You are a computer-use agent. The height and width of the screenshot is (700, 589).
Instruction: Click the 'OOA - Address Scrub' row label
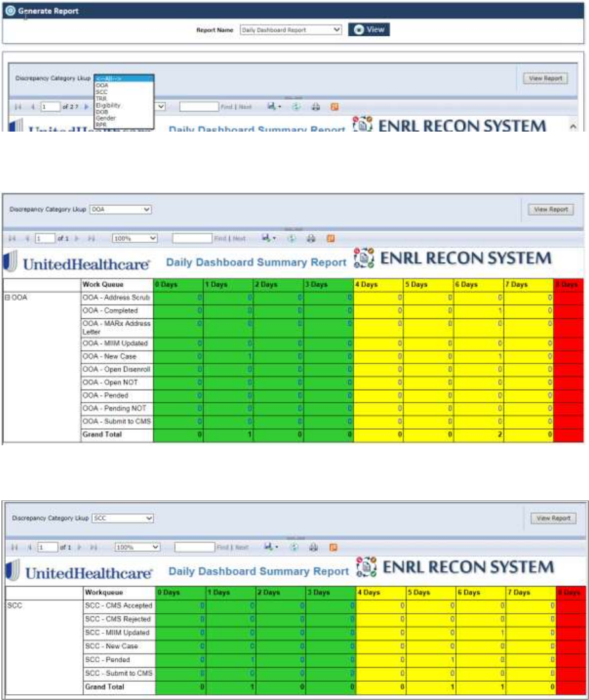point(116,297)
